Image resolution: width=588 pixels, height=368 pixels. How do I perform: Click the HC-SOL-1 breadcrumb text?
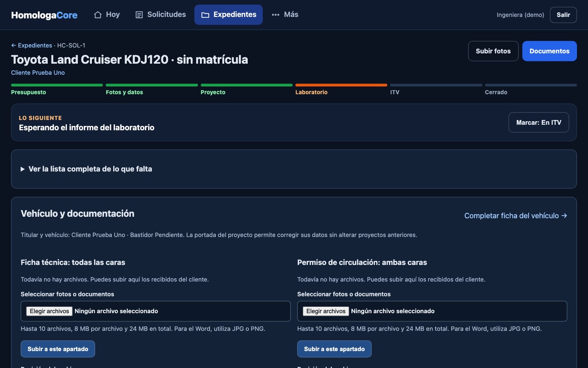pos(71,45)
